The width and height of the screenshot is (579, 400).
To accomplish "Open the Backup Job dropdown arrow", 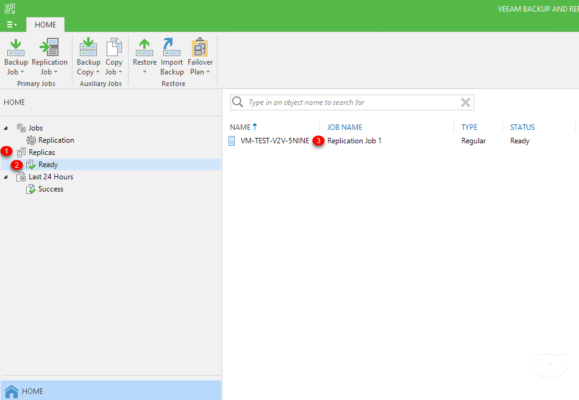I will tap(23, 72).
